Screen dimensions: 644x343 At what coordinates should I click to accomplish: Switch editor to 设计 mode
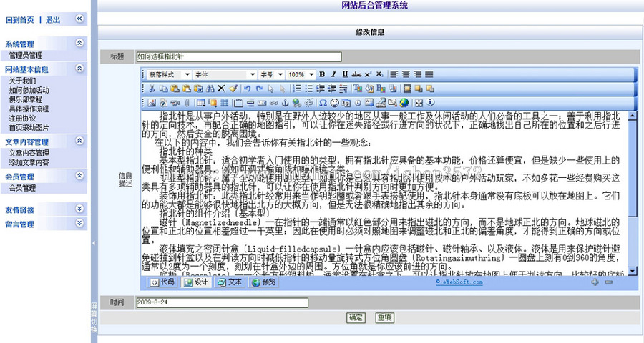196,282
